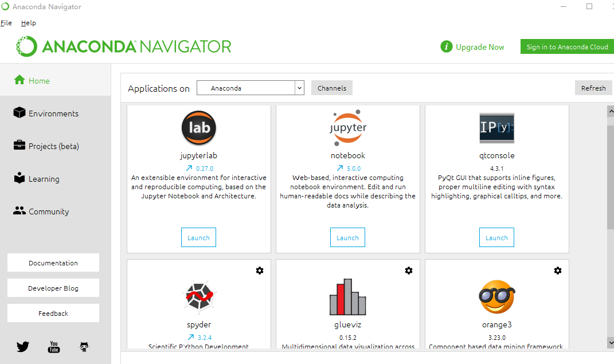Maximize the Anaconda Navigator window
The image size is (614, 364).
coord(589,6)
